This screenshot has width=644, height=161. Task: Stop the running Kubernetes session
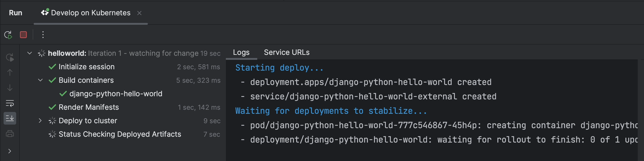23,35
